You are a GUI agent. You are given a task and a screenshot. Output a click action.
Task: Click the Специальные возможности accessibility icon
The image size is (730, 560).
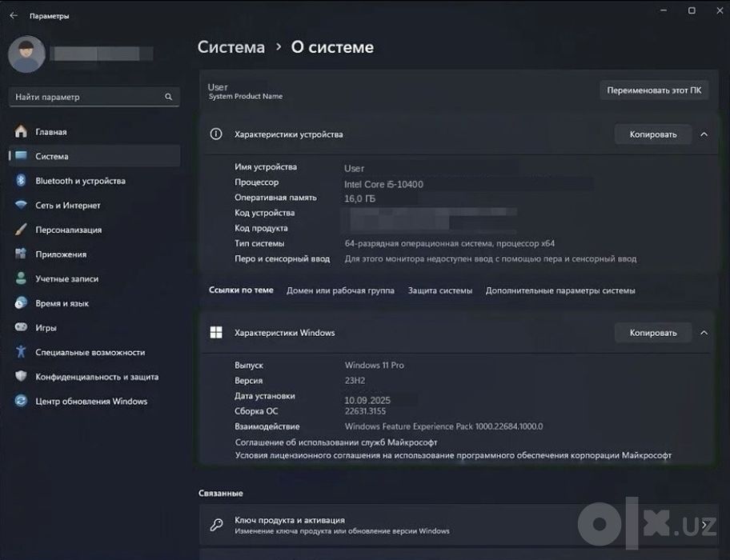coord(21,352)
